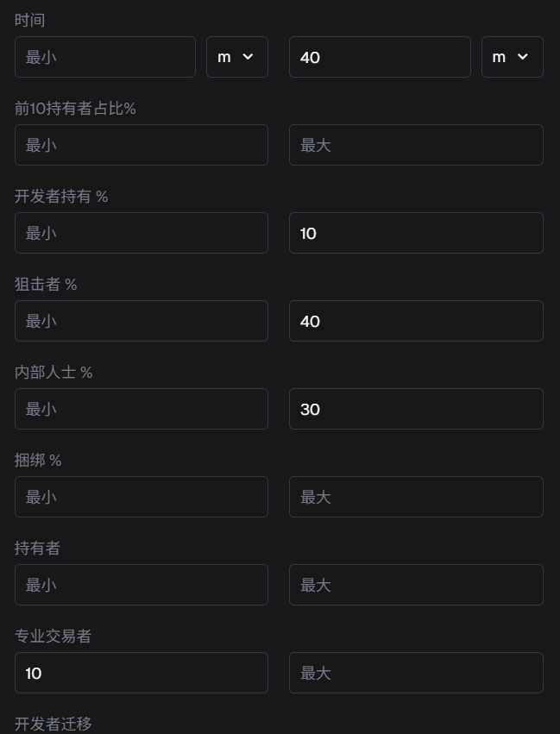Focus the top 10 holders minimum field
The width and height of the screenshot is (560, 734).
pyautogui.click(x=141, y=145)
